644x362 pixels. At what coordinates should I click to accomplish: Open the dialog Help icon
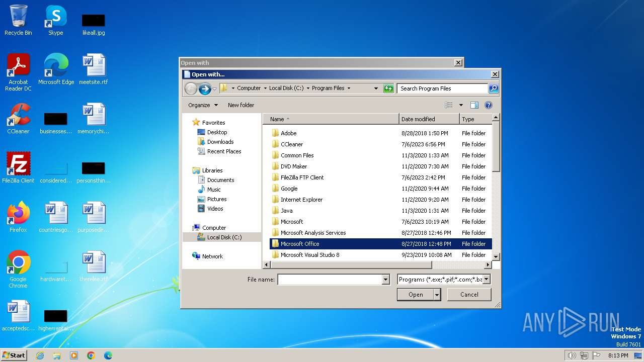click(x=488, y=105)
